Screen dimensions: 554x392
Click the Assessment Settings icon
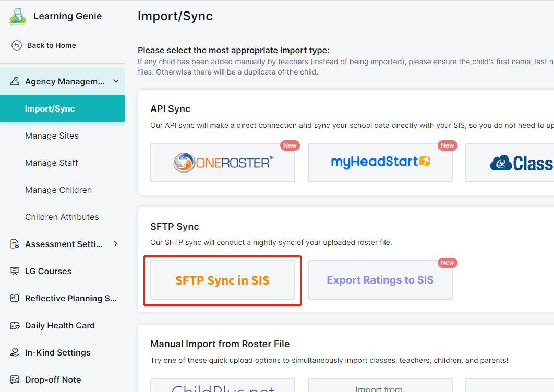point(15,244)
